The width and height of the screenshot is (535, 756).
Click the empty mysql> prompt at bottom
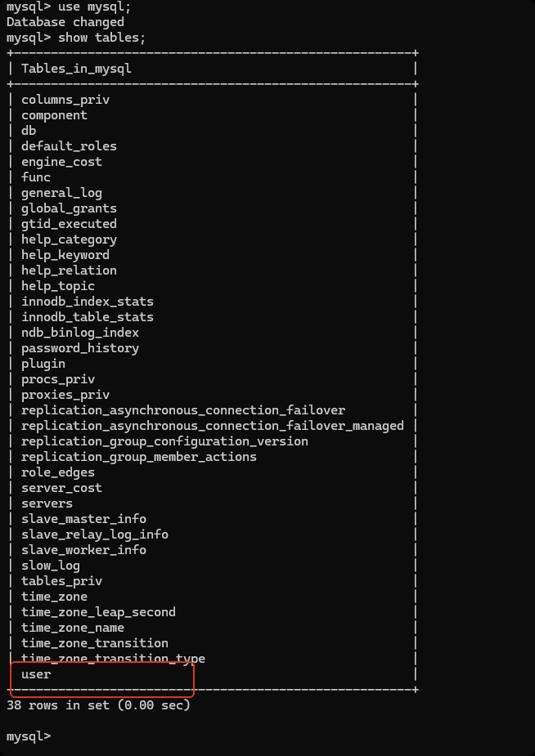[x=29, y=736]
